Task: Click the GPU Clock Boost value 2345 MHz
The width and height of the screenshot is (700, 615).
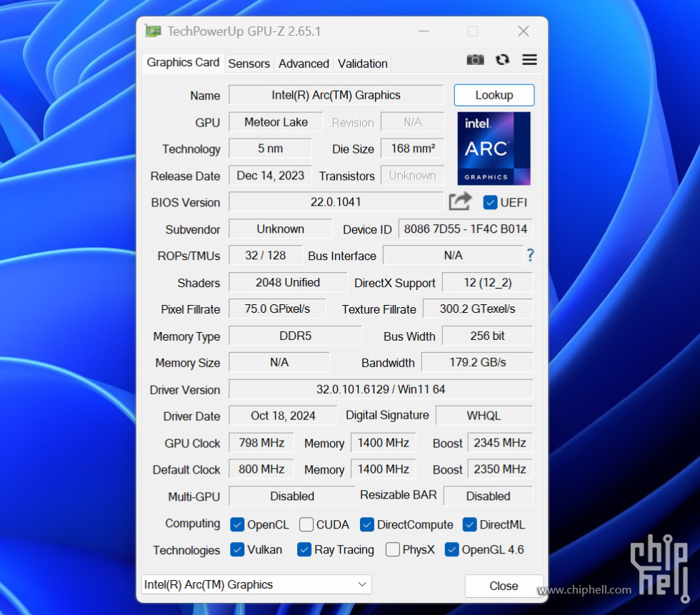Action: point(500,443)
